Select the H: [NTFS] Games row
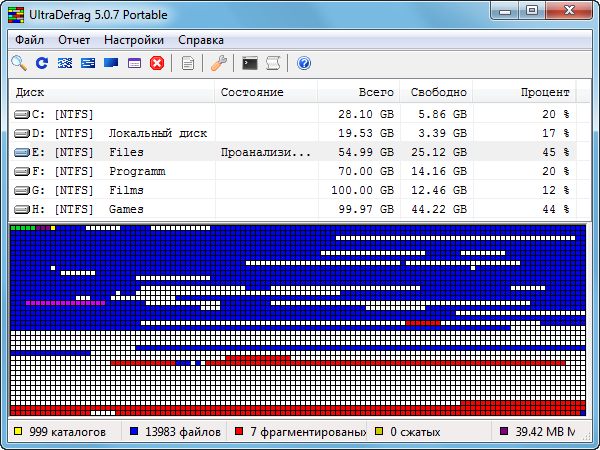This screenshot has width=600, height=450. tap(293, 209)
